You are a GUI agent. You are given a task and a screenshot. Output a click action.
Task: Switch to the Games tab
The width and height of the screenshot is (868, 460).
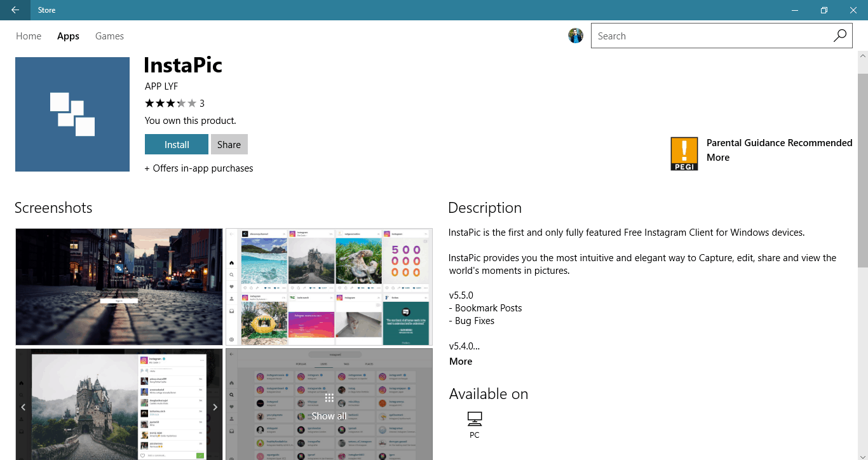[x=109, y=36]
